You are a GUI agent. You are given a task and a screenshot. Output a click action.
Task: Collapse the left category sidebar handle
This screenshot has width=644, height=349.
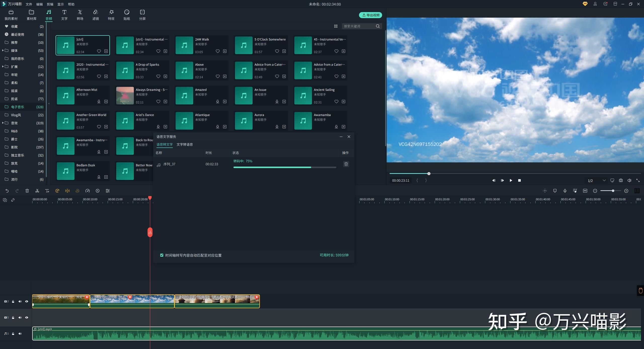click(49, 103)
